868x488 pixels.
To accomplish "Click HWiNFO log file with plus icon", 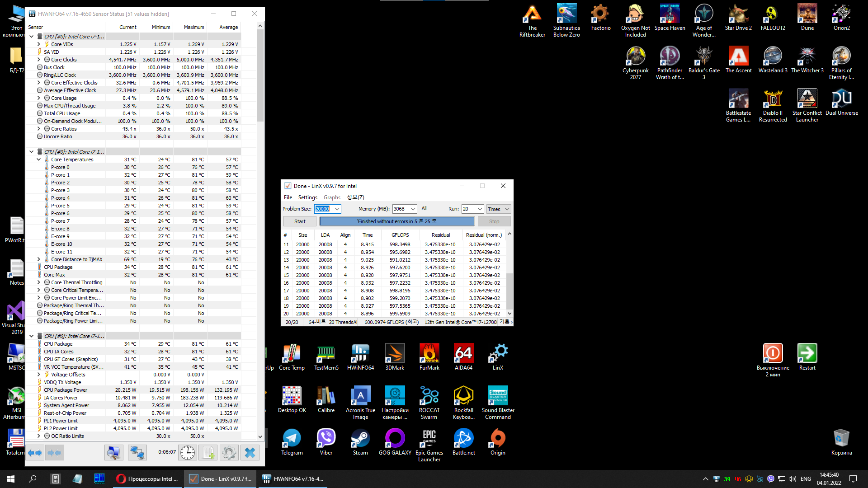I will click(x=208, y=452).
